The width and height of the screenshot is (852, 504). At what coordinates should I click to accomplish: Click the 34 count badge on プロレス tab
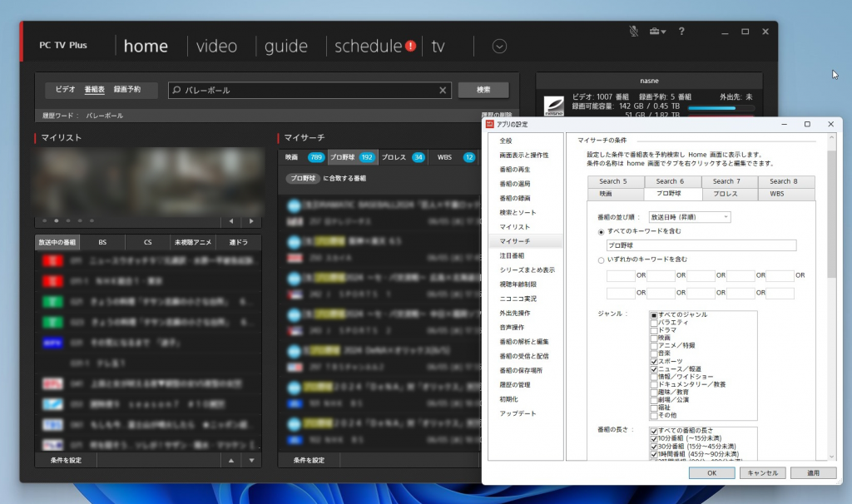pos(418,157)
